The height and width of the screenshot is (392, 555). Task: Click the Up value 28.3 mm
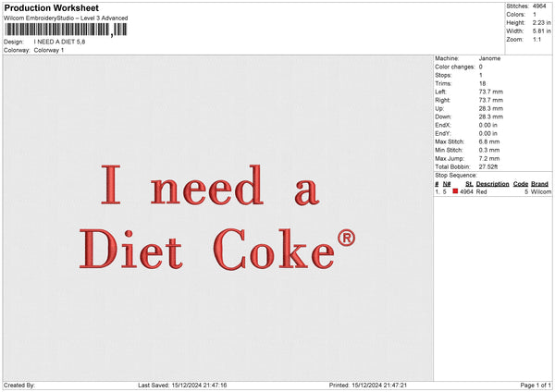click(490, 108)
